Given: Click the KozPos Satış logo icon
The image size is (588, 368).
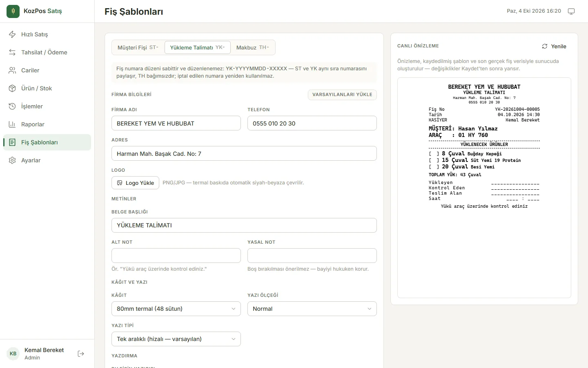Looking at the screenshot, I should 13,11.
